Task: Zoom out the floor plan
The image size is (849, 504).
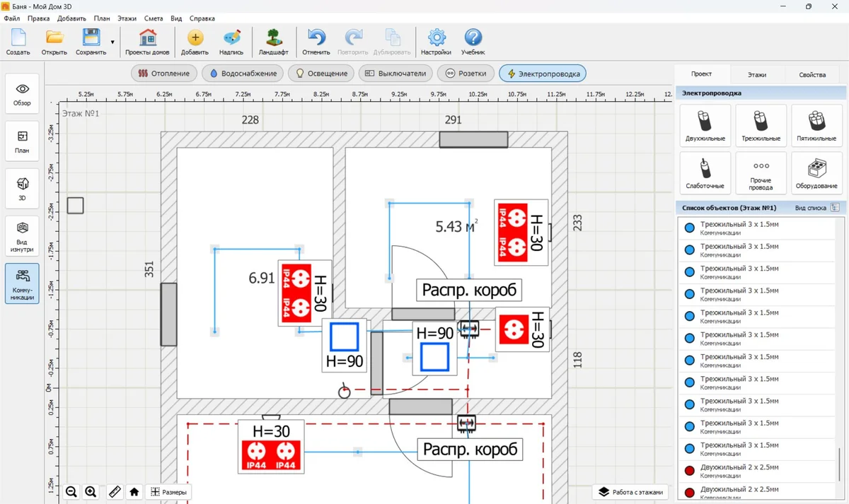Action: point(71,492)
